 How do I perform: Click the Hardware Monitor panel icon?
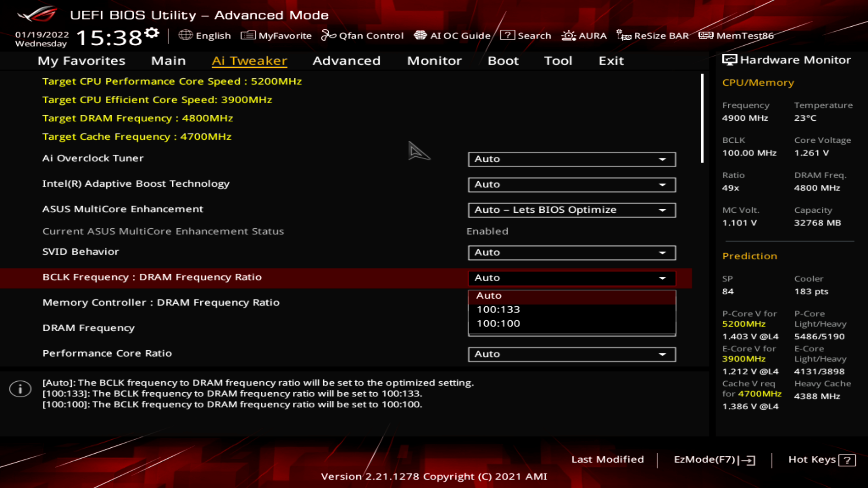[729, 59]
